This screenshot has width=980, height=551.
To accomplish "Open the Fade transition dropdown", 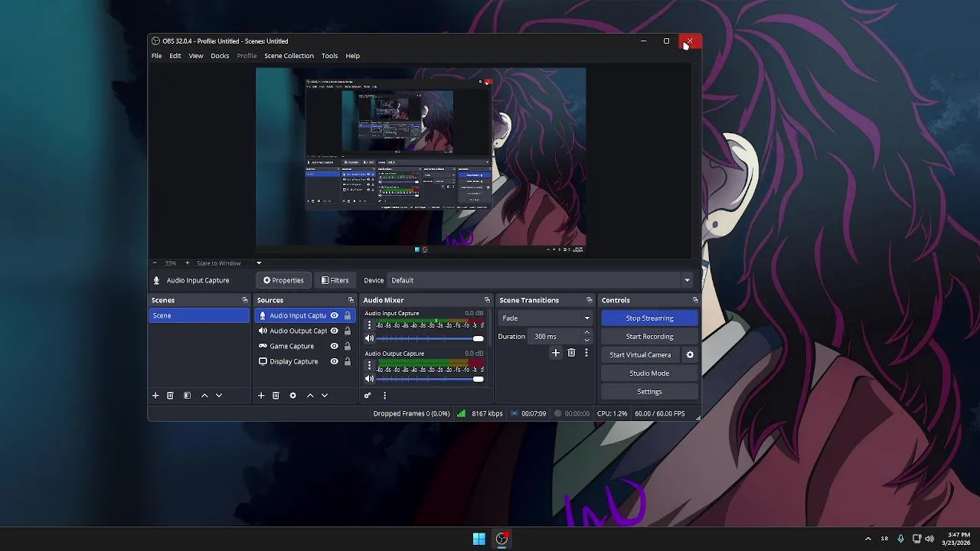I will 546,318.
